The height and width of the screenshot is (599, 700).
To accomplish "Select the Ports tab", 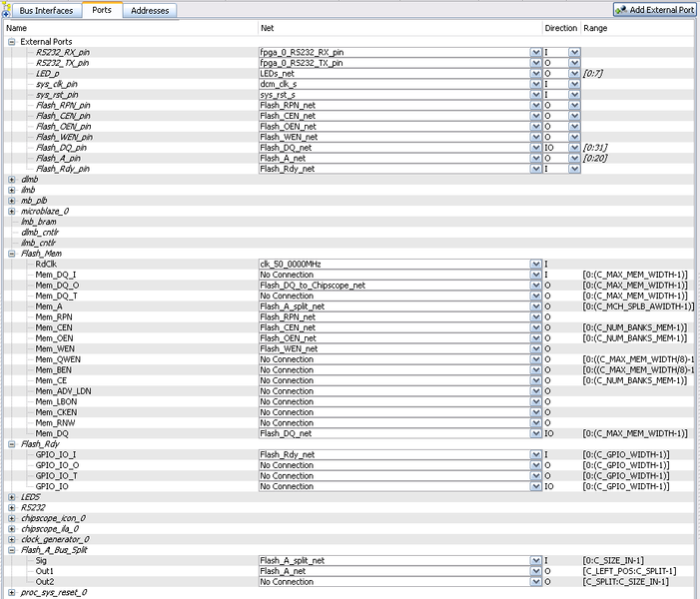I will (102, 10).
